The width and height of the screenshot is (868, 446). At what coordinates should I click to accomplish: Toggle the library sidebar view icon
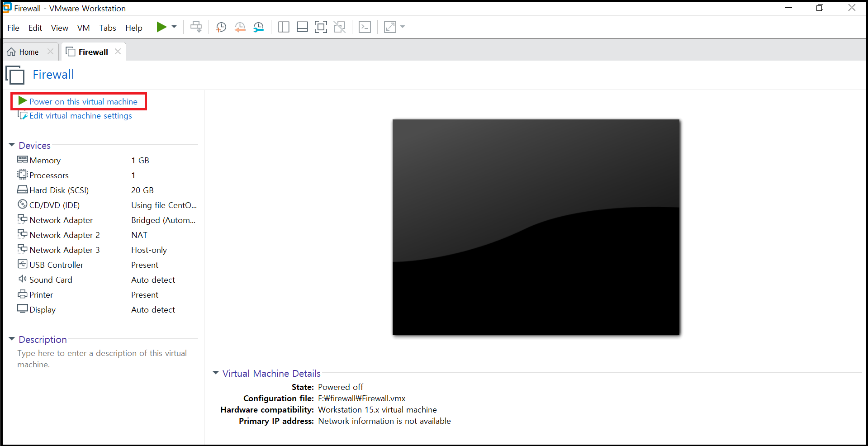point(284,27)
